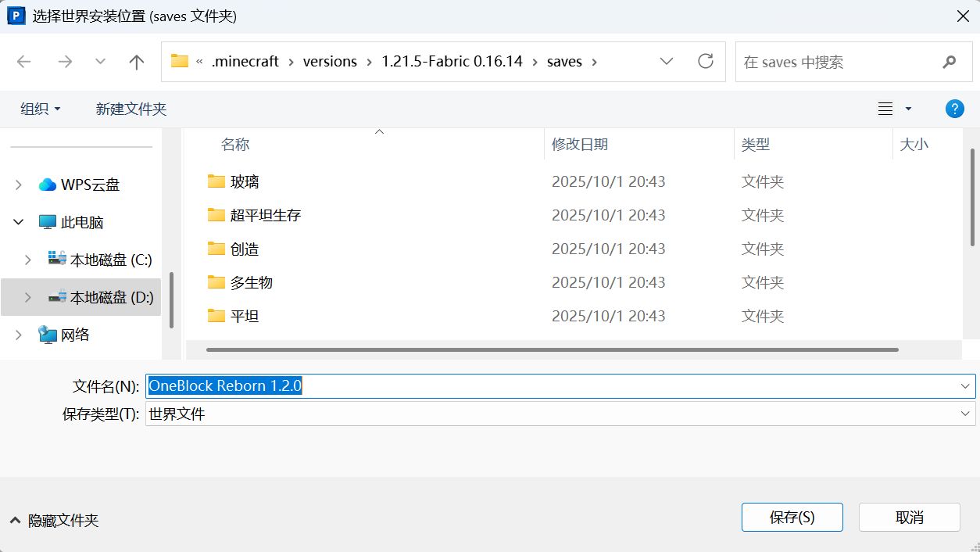The height and width of the screenshot is (552, 980).
Task: Click the file list vertical scrollbar
Action: 971,196
